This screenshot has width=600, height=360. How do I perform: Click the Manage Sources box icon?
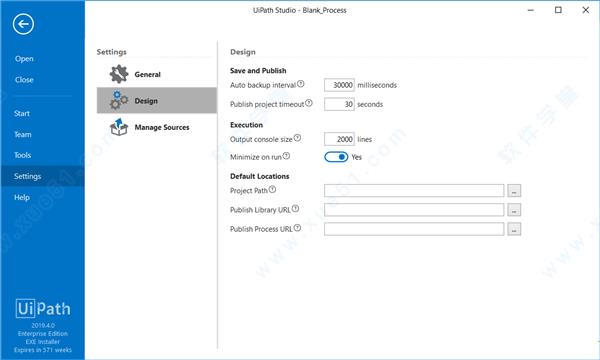119,127
